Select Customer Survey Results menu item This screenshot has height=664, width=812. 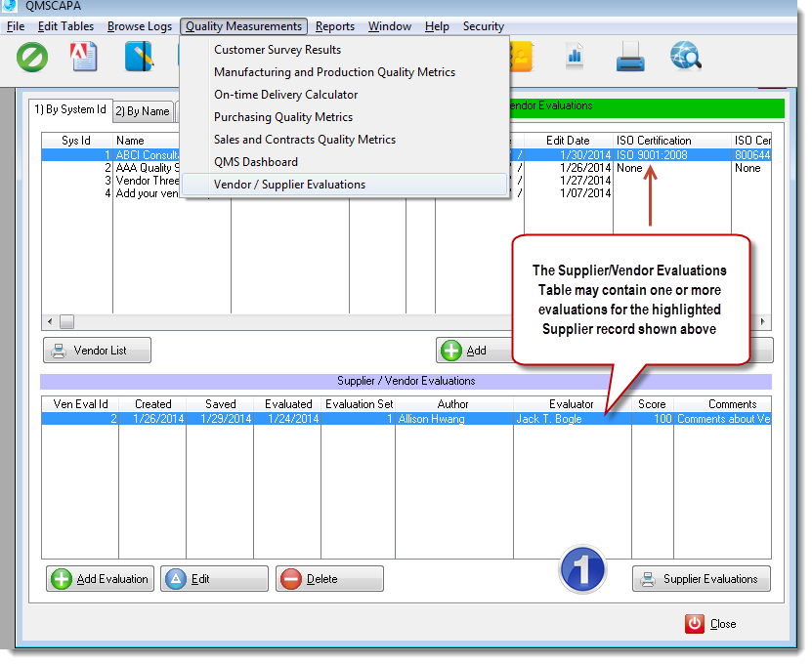coord(278,50)
